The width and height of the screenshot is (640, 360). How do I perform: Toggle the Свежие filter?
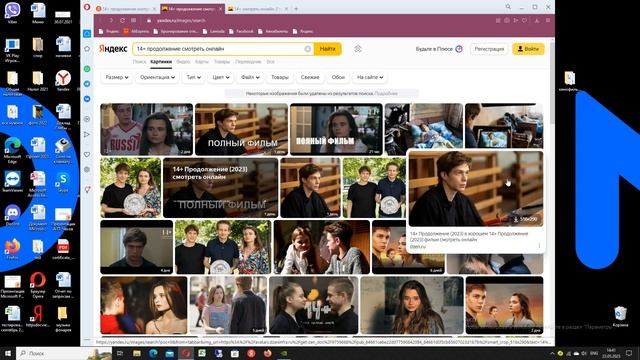[310, 77]
